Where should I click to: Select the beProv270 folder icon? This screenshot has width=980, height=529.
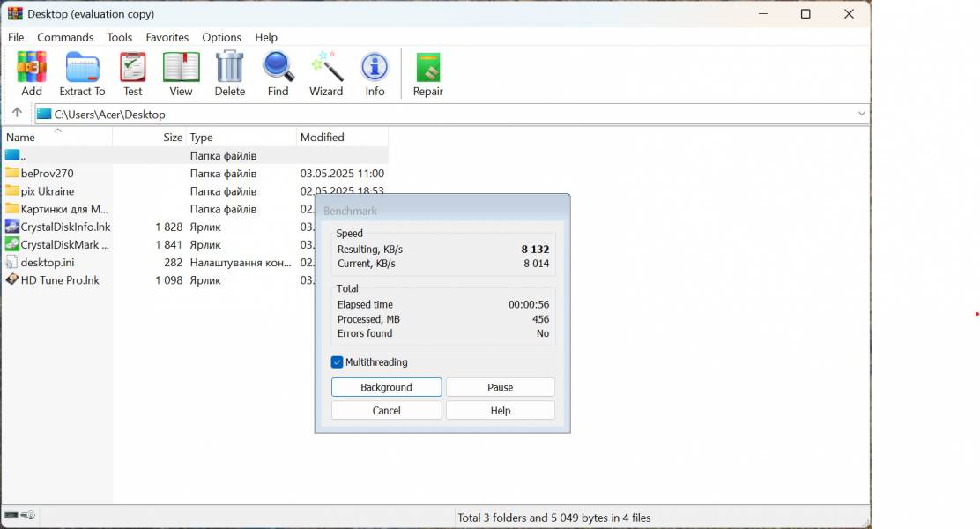11,173
